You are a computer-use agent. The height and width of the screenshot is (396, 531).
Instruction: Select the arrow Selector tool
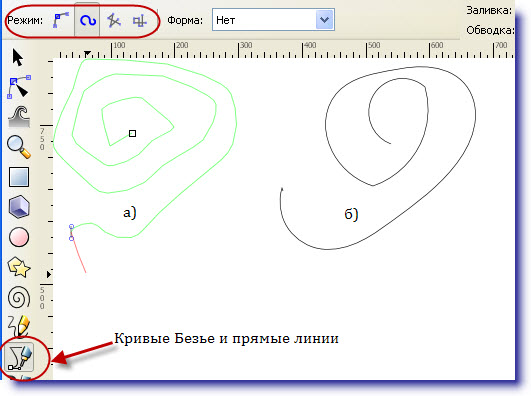pyautogui.click(x=18, y=57)
